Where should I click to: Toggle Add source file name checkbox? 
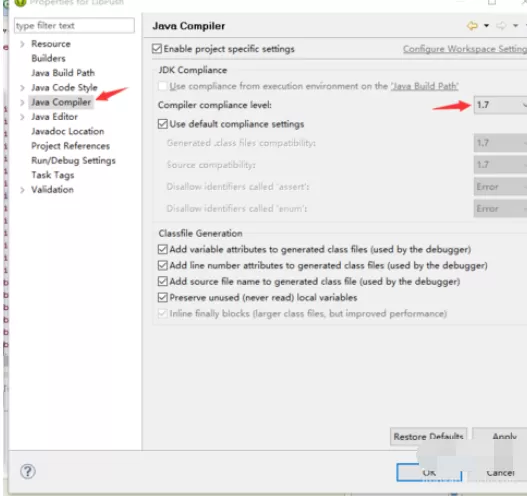(x=163, y=281)
